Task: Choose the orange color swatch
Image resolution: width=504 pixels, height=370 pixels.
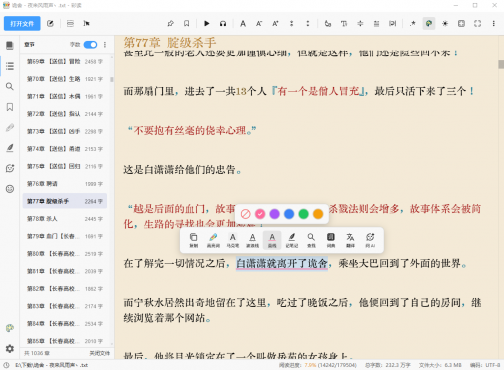Action: pos(318,214)
